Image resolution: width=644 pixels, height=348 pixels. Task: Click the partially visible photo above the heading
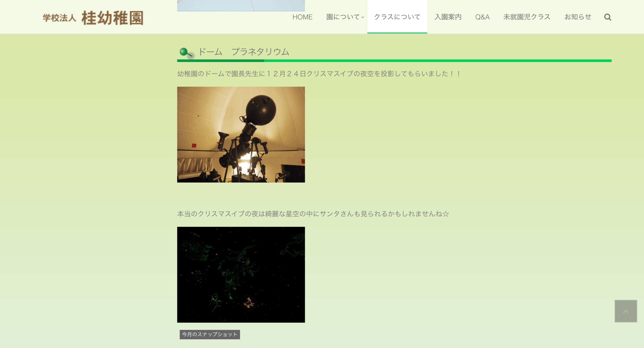click(241, 6)
